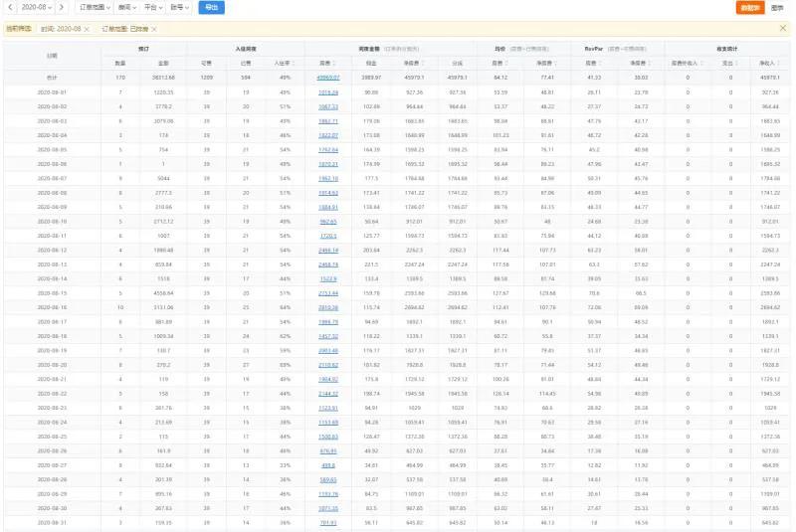Go to next month with right arrow
796x532 pixels.
(x=62, y=7)
